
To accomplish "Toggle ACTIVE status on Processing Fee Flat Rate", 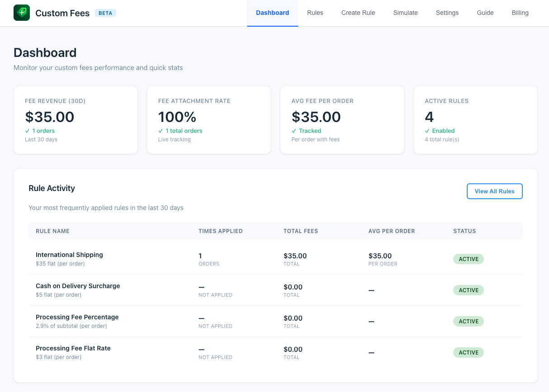I will click(x=468, y=352).
